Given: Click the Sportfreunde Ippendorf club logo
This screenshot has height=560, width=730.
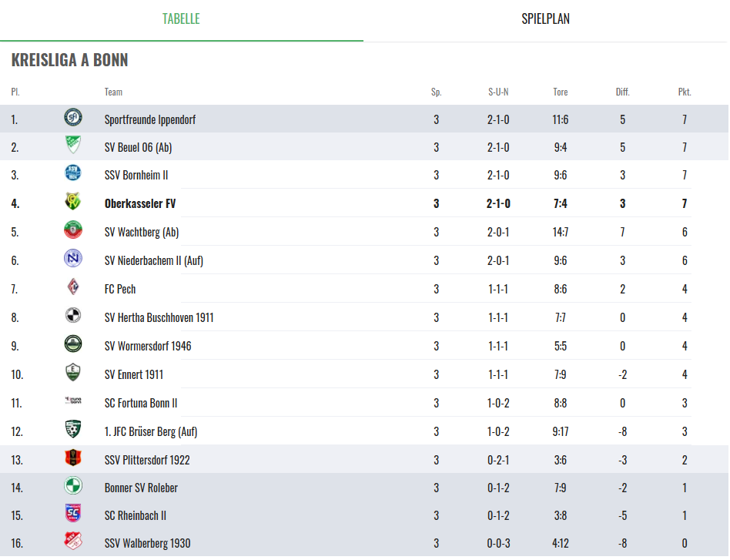Looking at the screenshot, I should (x=73, y=119).
